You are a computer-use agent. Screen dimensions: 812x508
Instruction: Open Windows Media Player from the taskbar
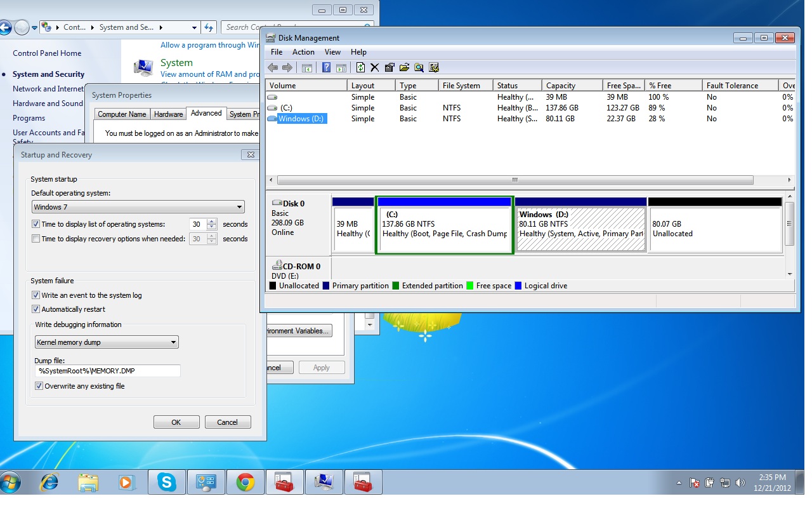(127, 483)
